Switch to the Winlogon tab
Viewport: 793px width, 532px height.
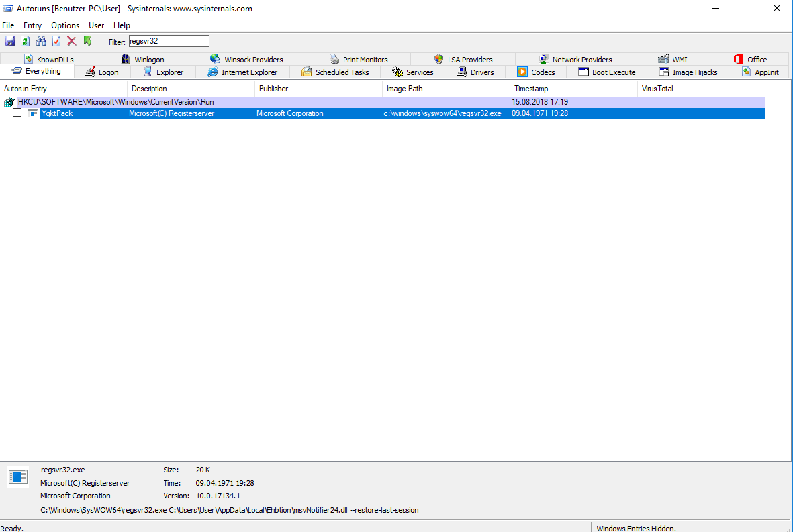click(142, 59)
